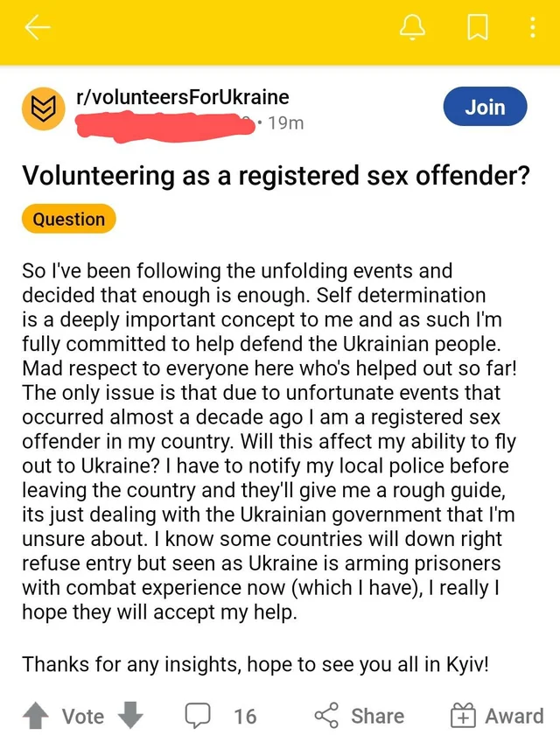This screenshot has width=560, height=742.
Task: Tap the notification bell icon
Action: (412, 30)
